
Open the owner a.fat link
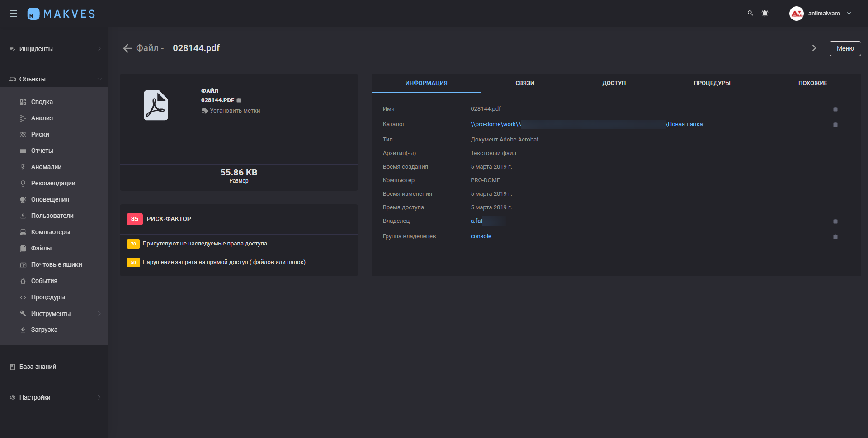coord(476,221)
